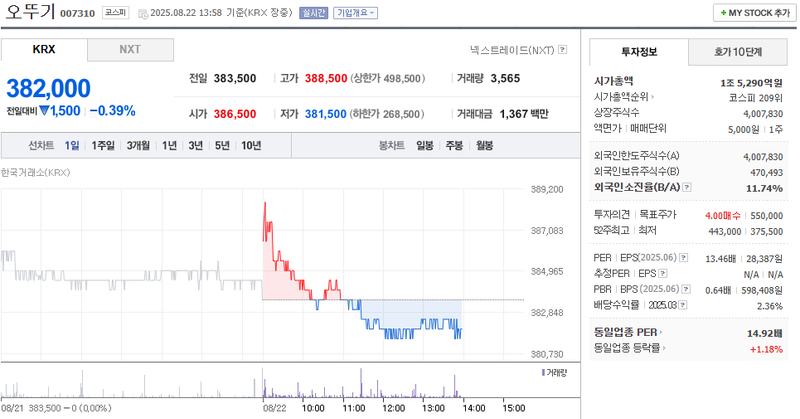Click the 넥스트레이드(NXT) link
The image size is (800, 419).
point(512,50)
